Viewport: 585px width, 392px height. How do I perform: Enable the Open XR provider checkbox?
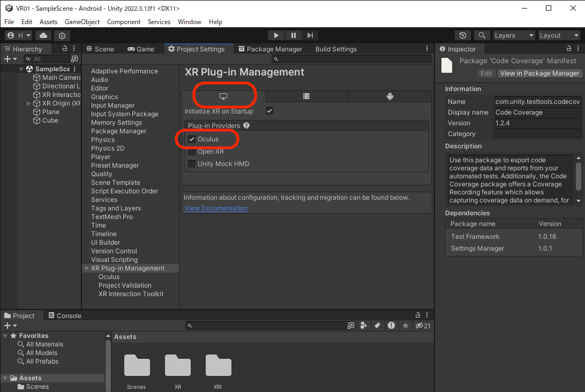pos(192,152)
